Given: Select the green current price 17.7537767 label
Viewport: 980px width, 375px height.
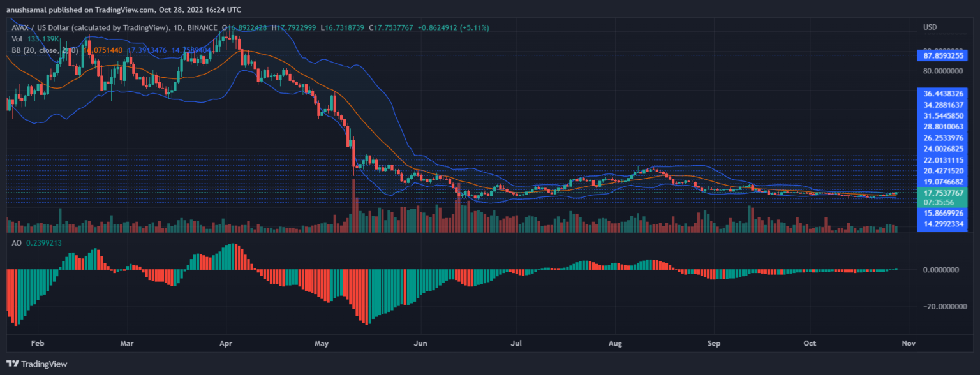Looking at the screenshot, I should (x=943, y=192).
